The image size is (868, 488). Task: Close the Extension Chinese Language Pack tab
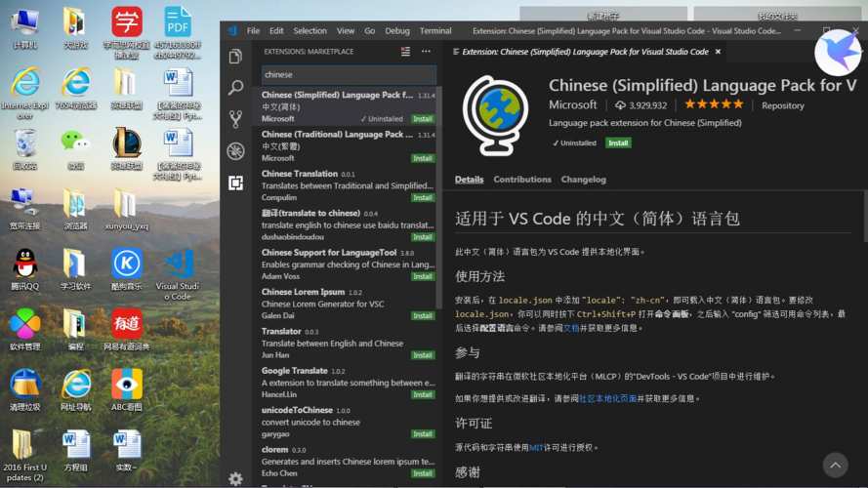(718, 52)
